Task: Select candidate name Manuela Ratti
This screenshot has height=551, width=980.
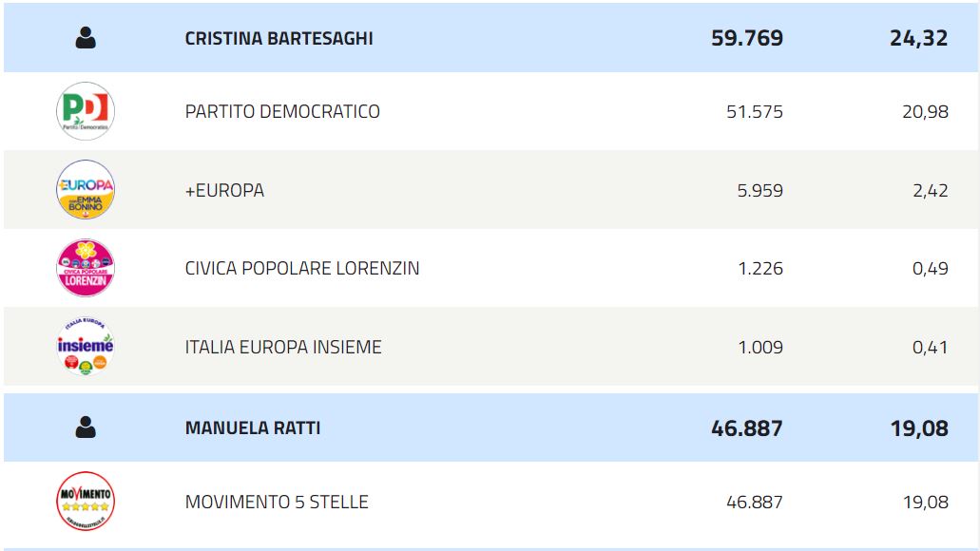Action: click(253, 428)
